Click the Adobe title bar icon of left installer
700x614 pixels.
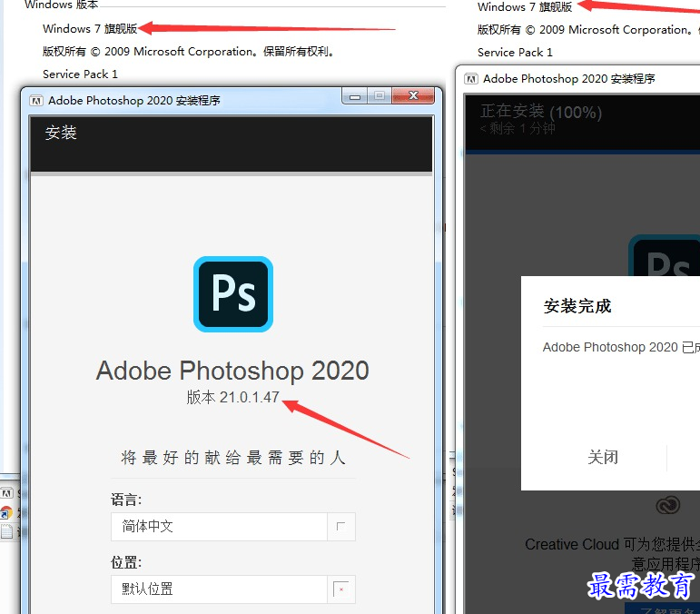[x=36, y=101]
